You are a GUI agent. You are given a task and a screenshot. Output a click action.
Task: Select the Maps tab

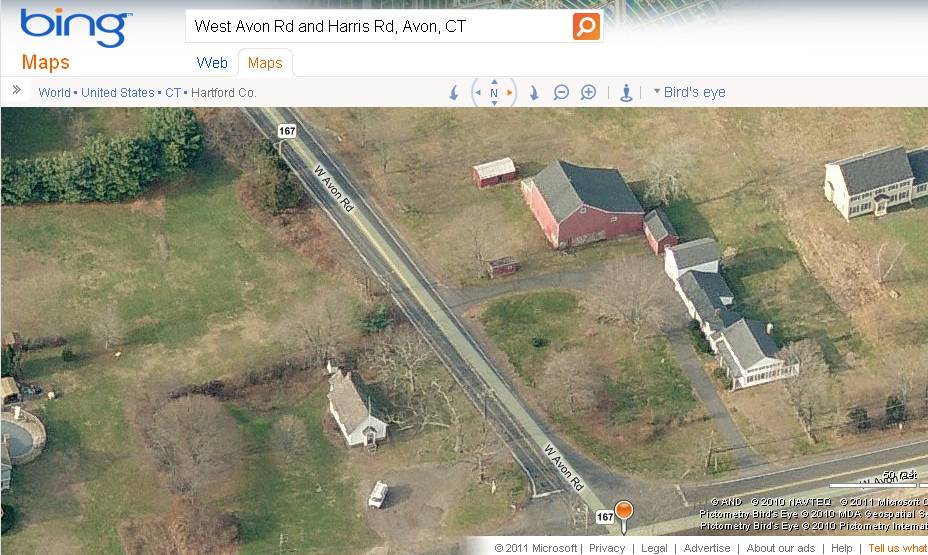[x=265, y=63]
